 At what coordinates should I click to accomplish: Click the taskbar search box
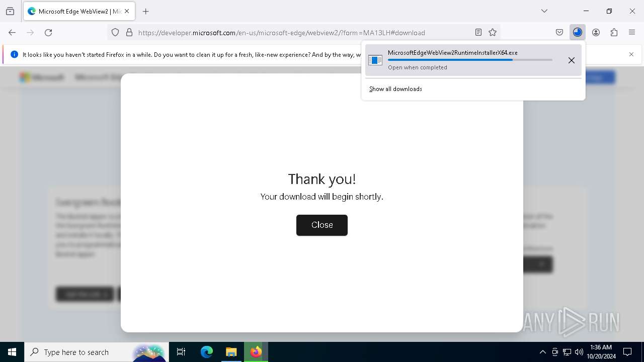96,352
